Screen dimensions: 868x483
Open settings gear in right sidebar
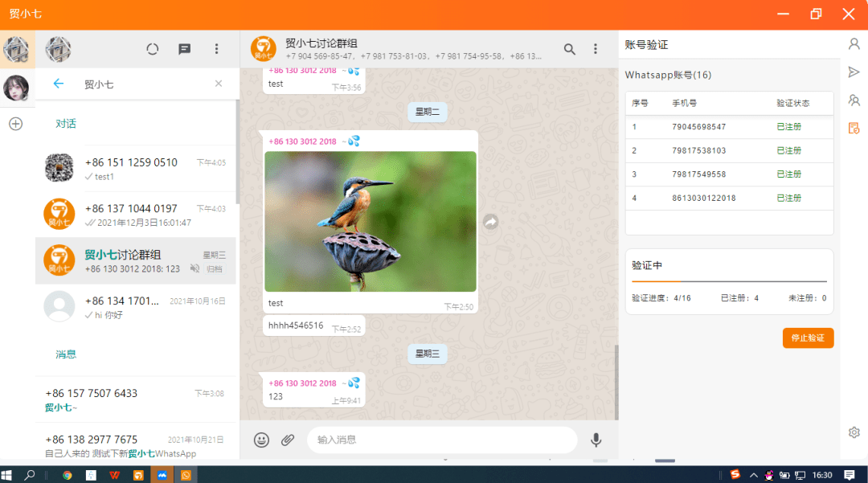[x=854, y=432]
